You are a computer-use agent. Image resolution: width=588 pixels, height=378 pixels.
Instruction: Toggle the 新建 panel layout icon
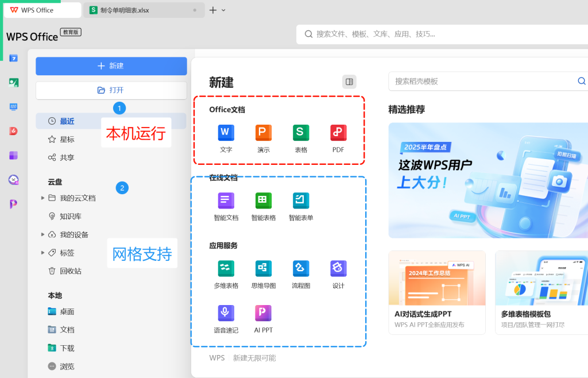point(349,82)
